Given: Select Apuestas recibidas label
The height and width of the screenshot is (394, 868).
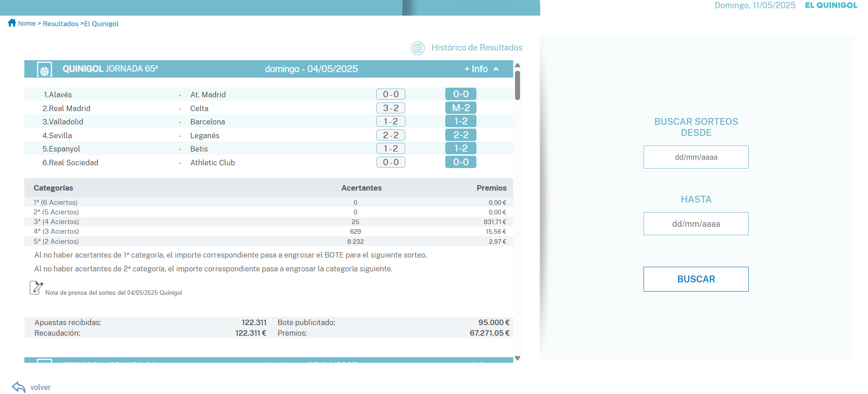Looking at the screenshot, I should pyautogui.click(x=68, y=322).
